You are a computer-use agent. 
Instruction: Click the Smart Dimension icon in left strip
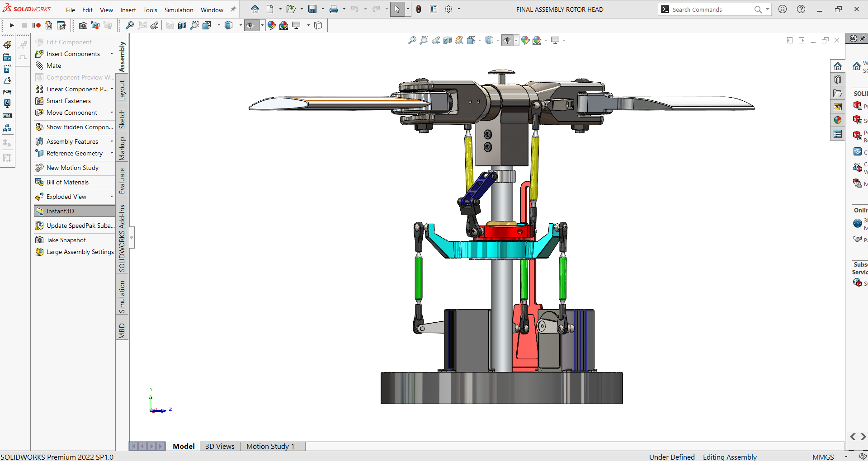click(7, 92)
